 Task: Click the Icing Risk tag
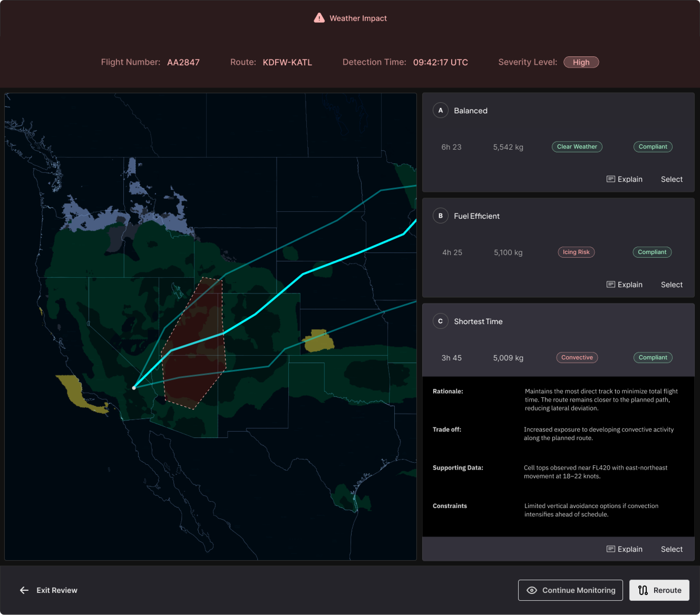click(x=576, y=252)
